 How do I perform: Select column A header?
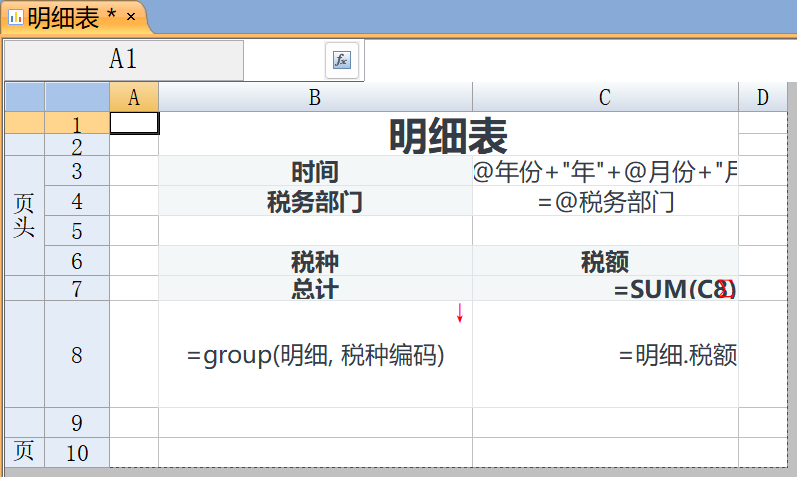click(134, 97)
